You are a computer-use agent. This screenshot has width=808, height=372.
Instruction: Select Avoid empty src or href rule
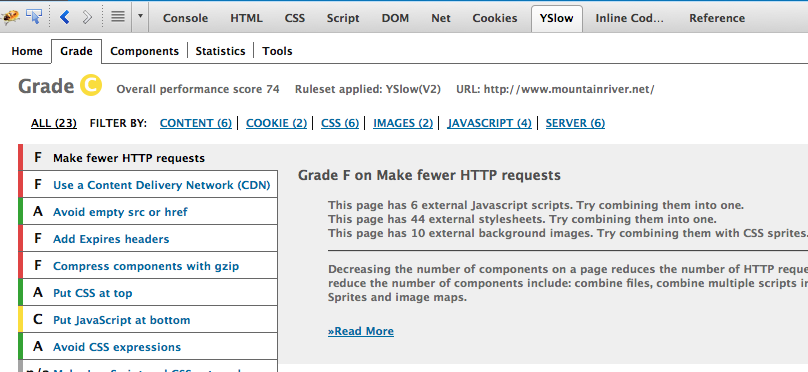[x=149, y=212]
